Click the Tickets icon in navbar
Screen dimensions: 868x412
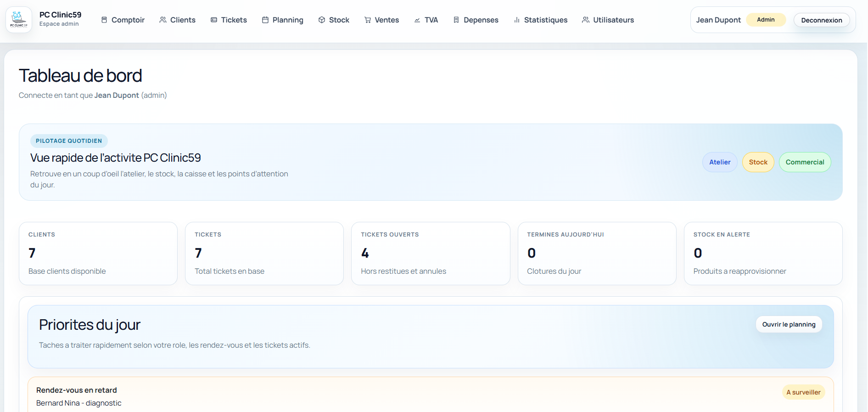pyautogui.click(x=214, y=20)
